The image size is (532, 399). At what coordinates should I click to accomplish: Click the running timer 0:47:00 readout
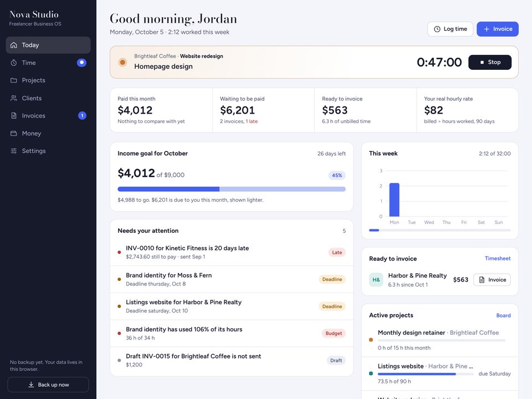tap(439, 62)
